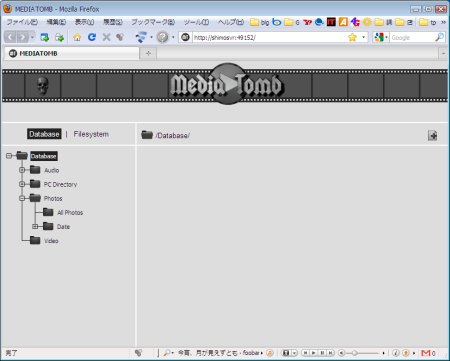Click the previous track button in status bar
The image size is (450, 361).
pyautogui.click(x=305, y=353)
